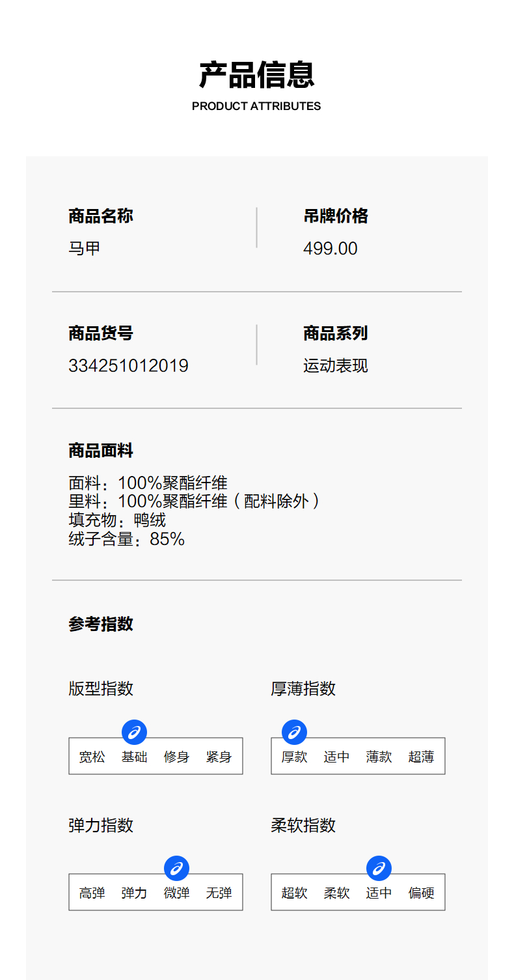This screenshot has height=980, width=514.
Task: Click the blue marker icon above 厚款
Action: click(294, 733)
